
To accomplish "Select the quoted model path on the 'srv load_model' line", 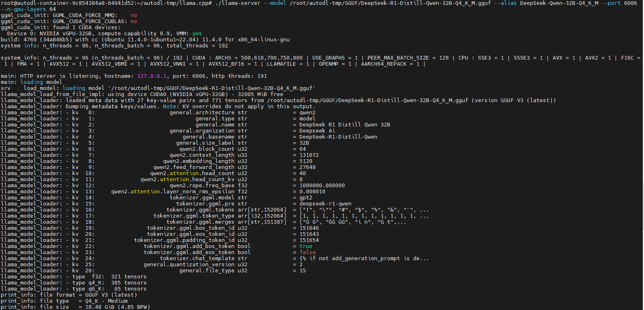I will click(x=211, y=88).
